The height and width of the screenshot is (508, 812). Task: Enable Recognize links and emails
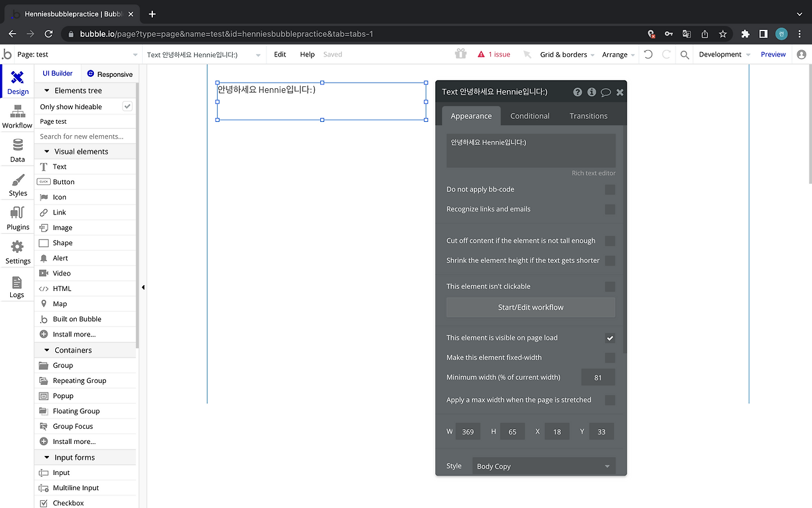(x=610, y=209)
